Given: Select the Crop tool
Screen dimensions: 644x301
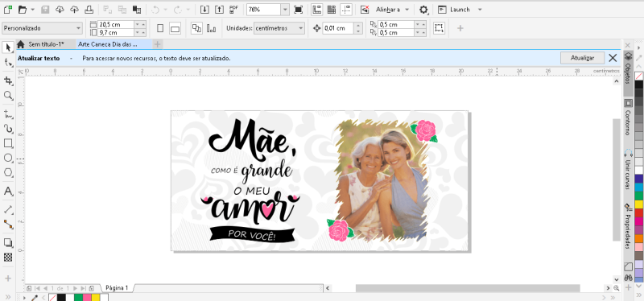Looking at the screenshot, I should (8, 80).
